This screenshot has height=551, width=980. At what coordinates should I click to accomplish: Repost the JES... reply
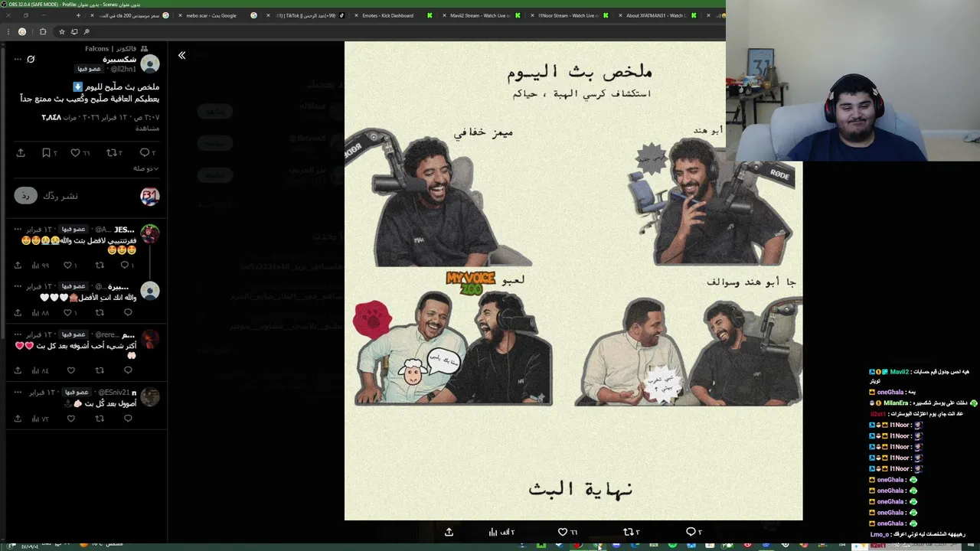[x=100, y=266]
